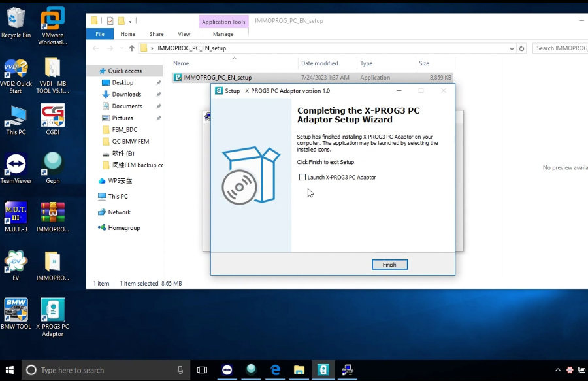Click Finish to exit Setup

389,264
